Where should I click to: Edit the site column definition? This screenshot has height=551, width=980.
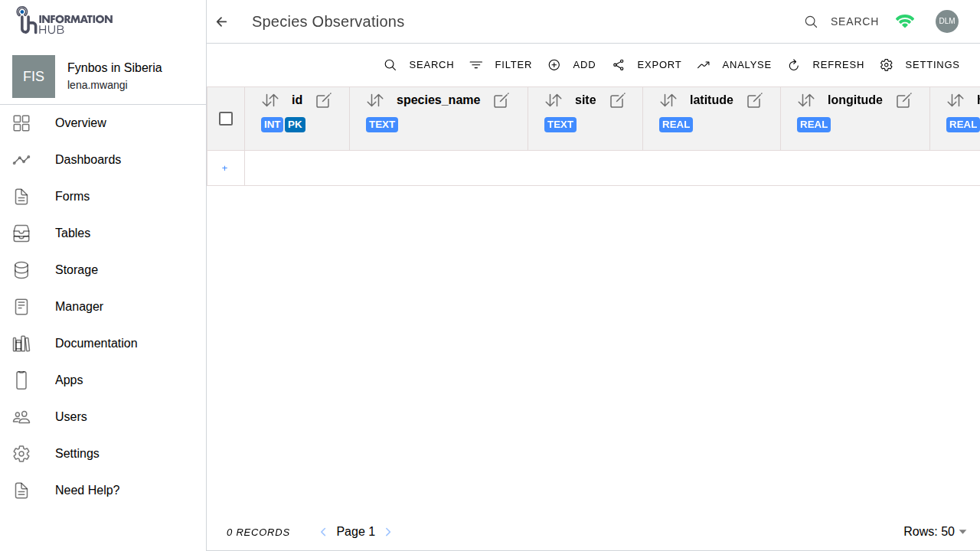tap(618, 100)
